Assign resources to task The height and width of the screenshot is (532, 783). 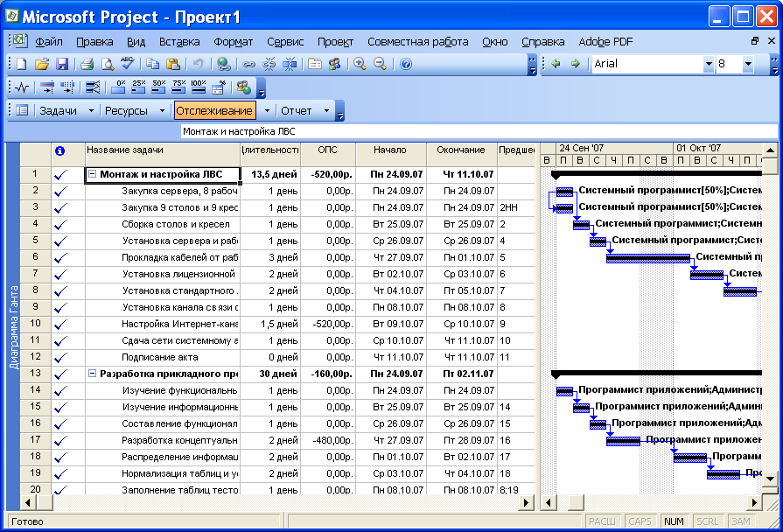coord(334,64)
